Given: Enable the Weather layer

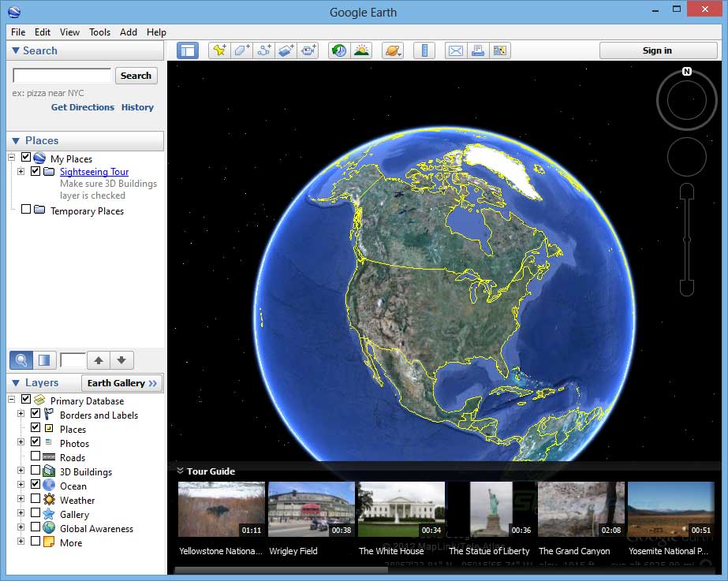Looking at the screenshot, I should (35, 500).
